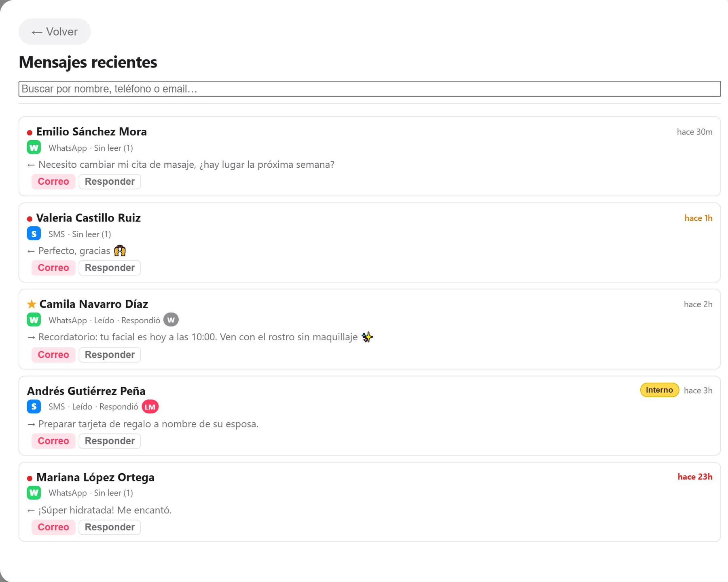Image resolution: width=728 pixels, height=582 pixels.
Task: Click the WhatsApp icon in Emilio Sánchez Mora's row
Action: (x=34, y=148)
